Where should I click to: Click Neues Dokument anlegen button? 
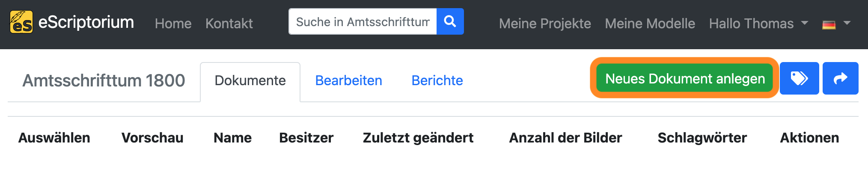(x=685, y=78)
